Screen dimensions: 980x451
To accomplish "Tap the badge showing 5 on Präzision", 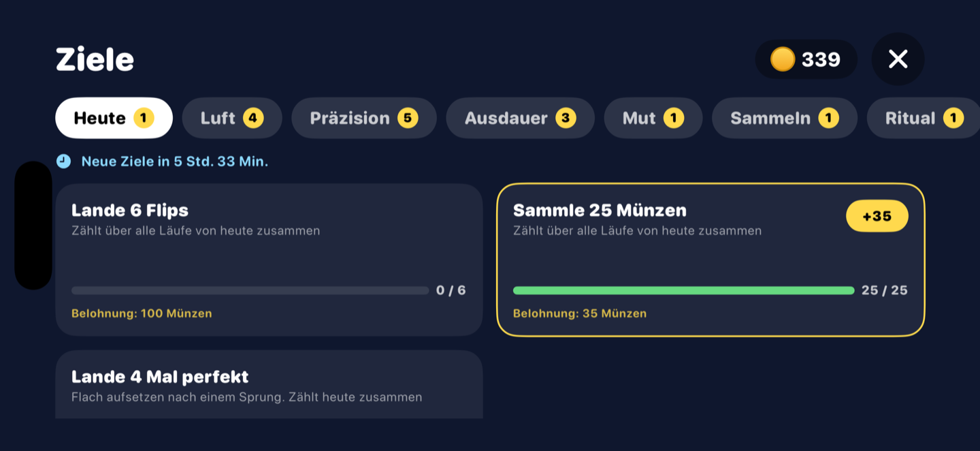I will click(x=407, y=118).
